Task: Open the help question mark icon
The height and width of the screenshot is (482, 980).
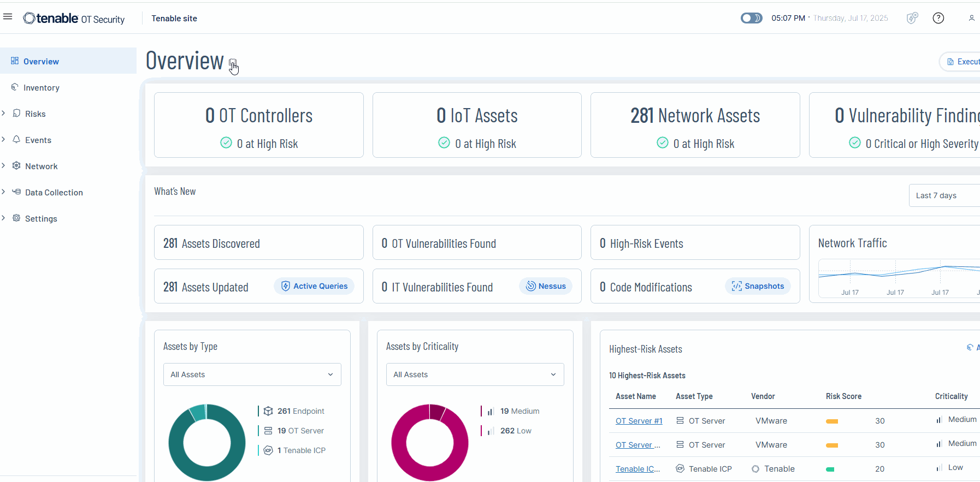Action: tap(938, 18)
